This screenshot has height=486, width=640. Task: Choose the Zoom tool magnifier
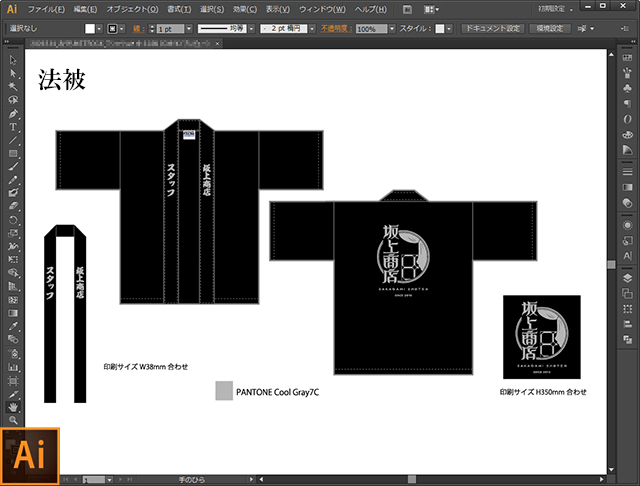coord(13,420)
